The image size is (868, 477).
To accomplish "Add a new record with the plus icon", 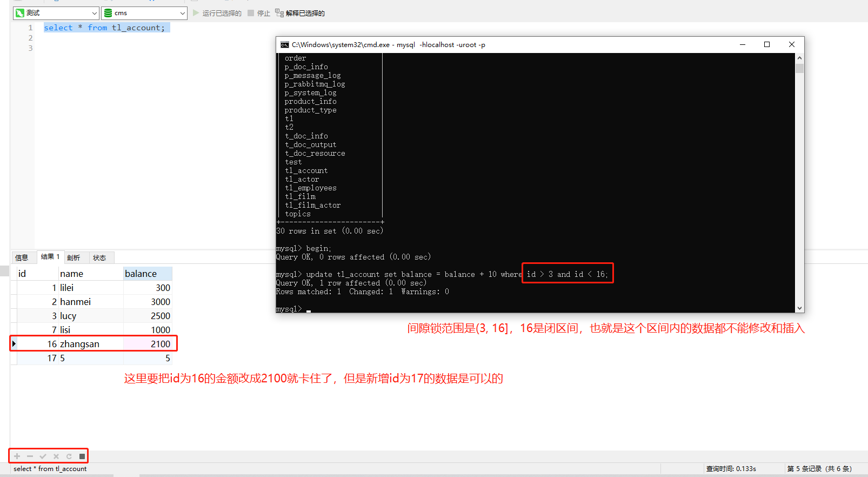I will 17,456.
